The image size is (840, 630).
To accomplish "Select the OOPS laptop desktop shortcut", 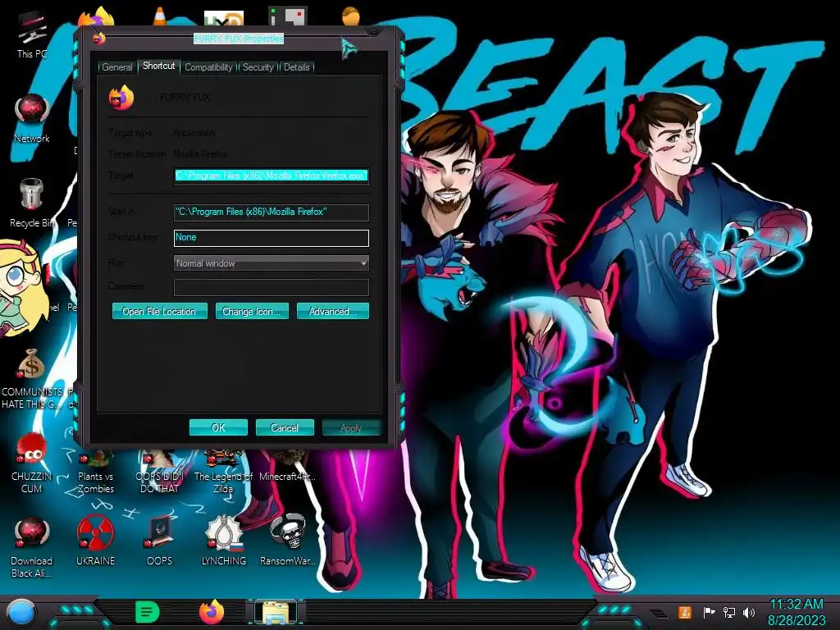I will (x=160, y=541).
